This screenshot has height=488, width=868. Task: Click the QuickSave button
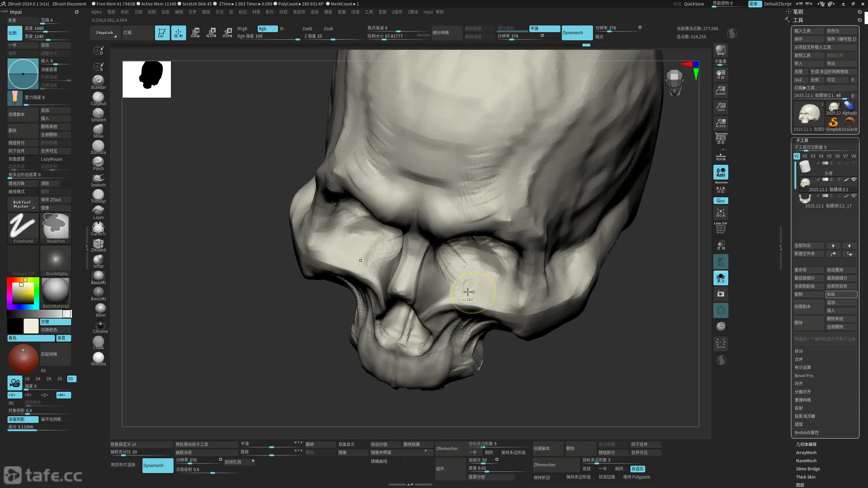(694, 4)
